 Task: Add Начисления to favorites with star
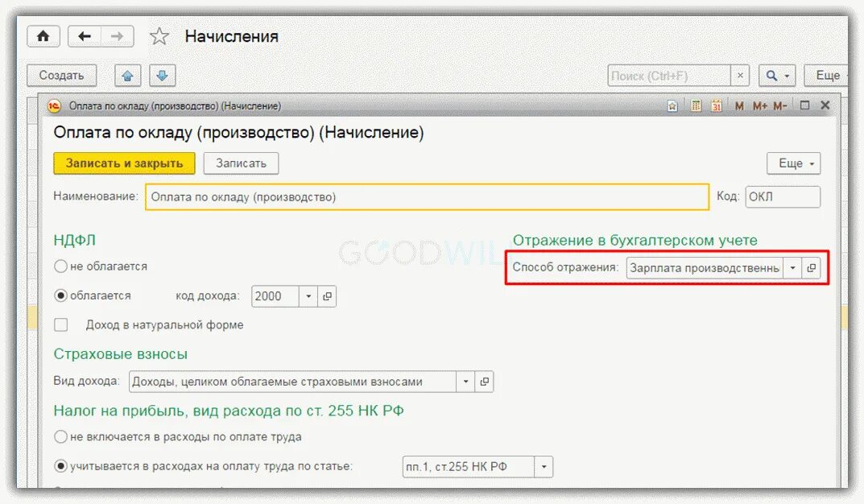[159, 36]
